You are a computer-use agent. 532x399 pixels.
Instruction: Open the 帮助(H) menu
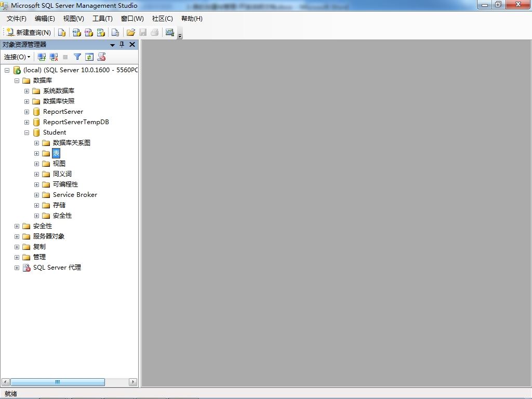click(x=192, y=19)
